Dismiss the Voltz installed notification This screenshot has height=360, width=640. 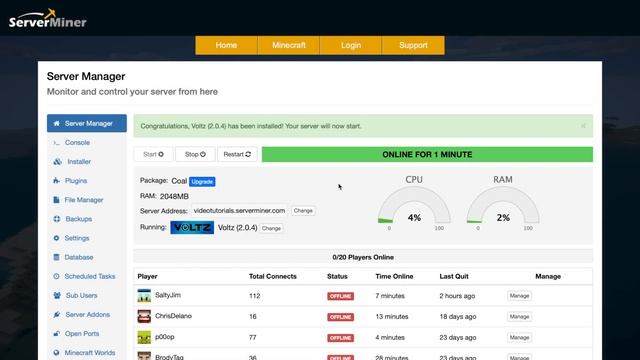tap(583, 126)
